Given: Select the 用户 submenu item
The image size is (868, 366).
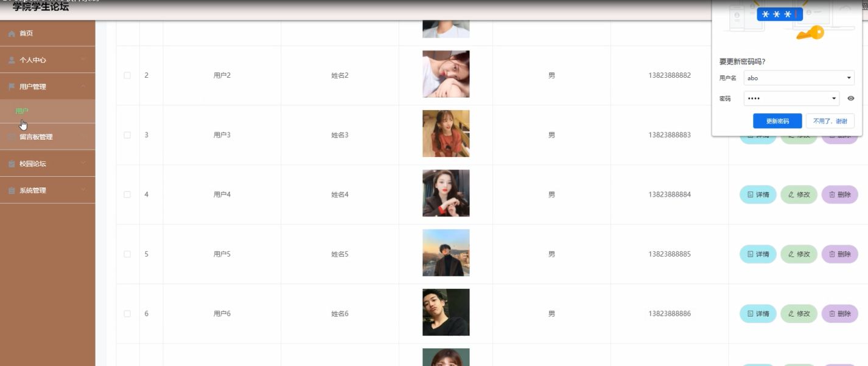Looking at the screenshot, I should pos(47,111).
